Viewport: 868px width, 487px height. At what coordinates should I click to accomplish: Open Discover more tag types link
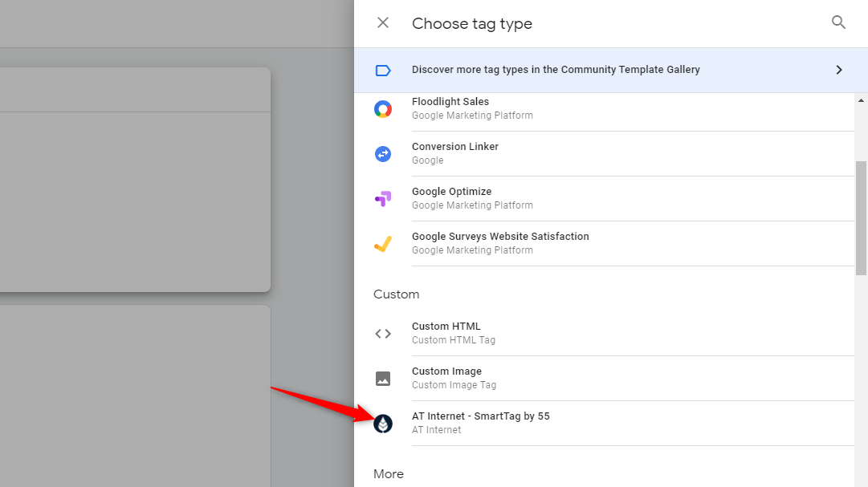[x=556, y=70]
